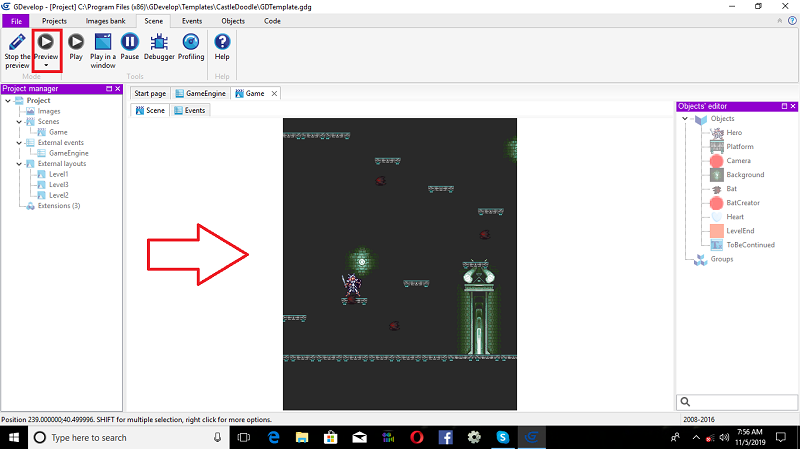Switch to the Events ribbon tab
This screenshot has width=800, height=449.
pyautogui.click(x=192, y=21)
